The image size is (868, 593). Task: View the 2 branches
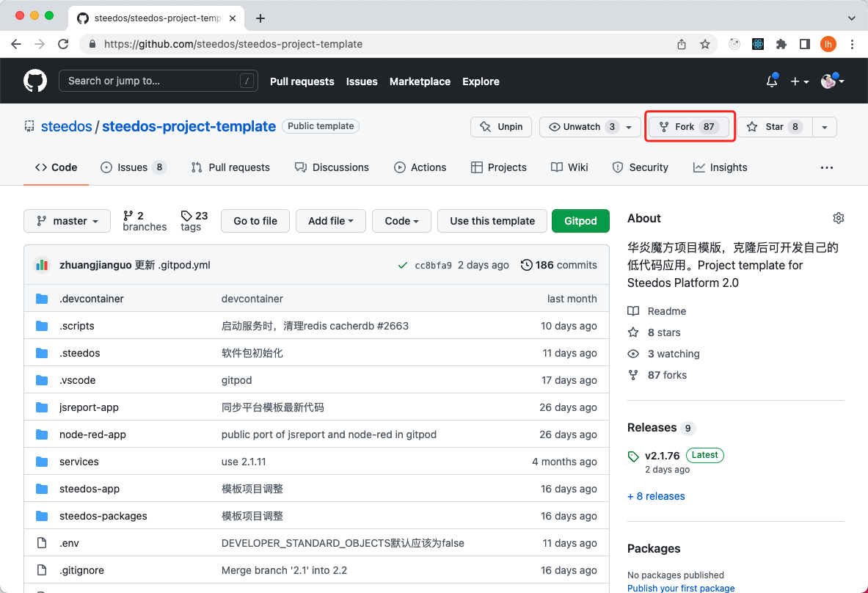145,221
